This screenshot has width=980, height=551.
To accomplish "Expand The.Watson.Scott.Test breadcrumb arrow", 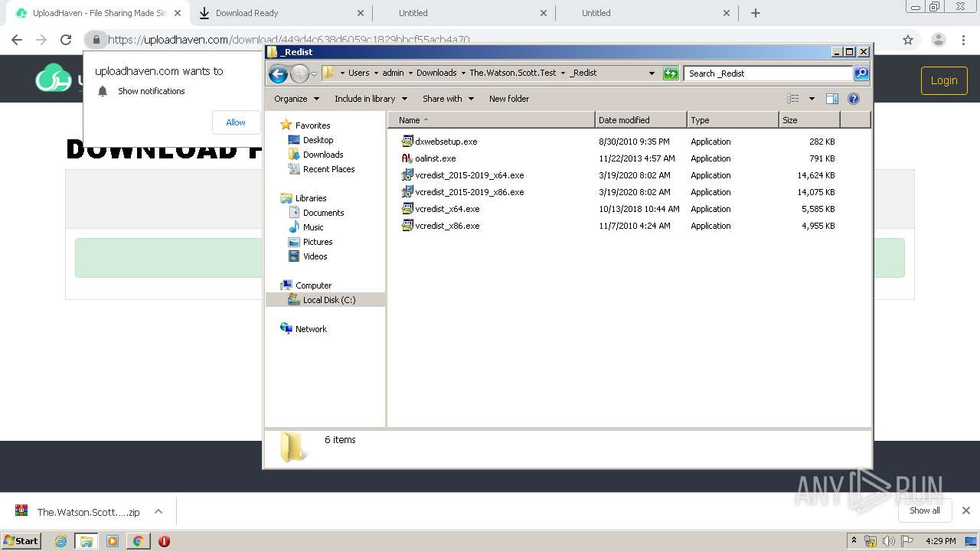I will (563, 73).
